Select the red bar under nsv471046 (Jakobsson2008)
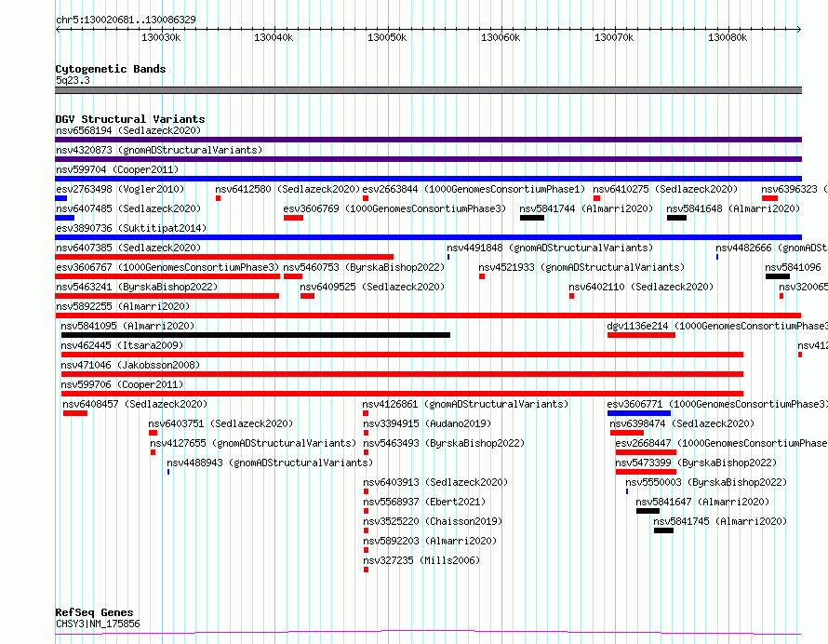Screen dimensions: 828x644 pos(403,374)
